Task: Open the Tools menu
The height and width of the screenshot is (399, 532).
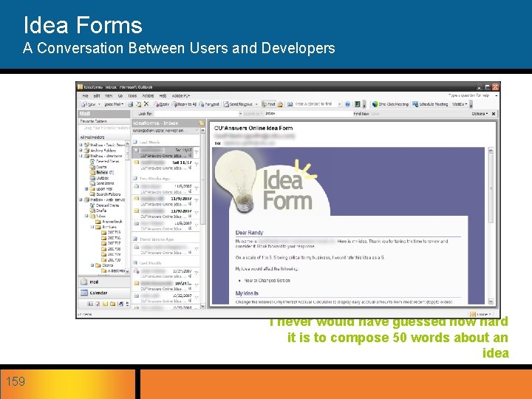Action: pyautogui.click(x=132, y=96)
